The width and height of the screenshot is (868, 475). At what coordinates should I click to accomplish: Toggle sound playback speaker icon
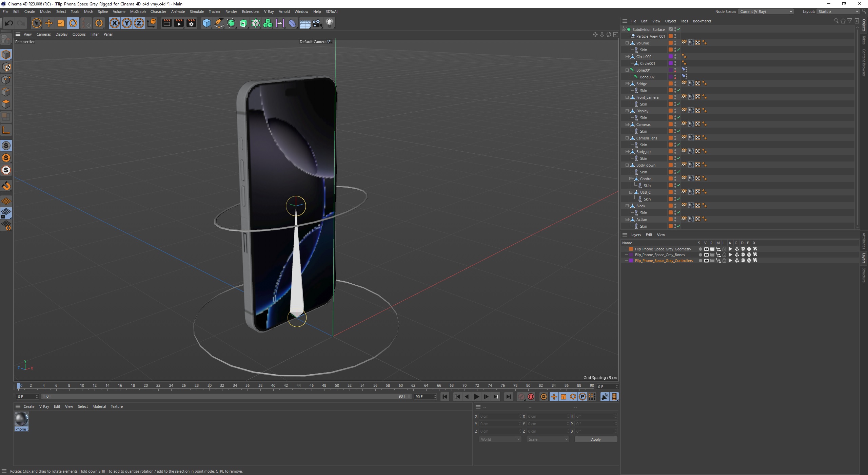coord(605,397)
